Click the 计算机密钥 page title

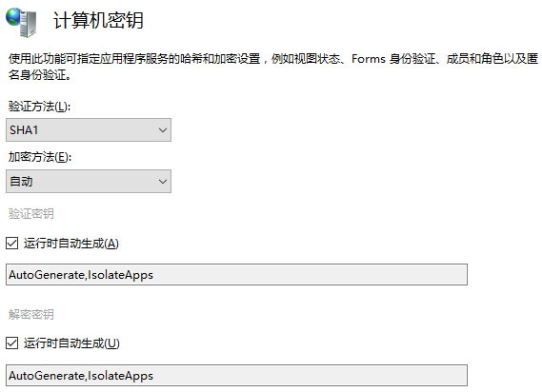pos(98,20)
